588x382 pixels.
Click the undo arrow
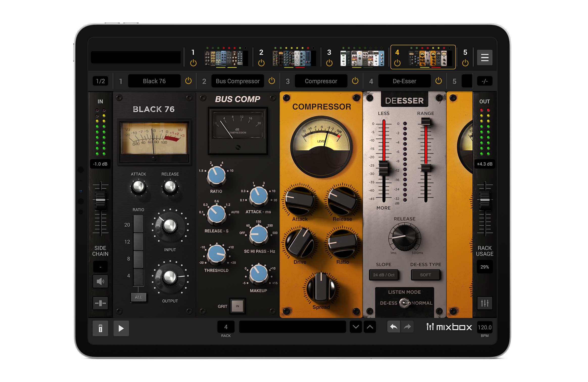[x=393, y=327]
